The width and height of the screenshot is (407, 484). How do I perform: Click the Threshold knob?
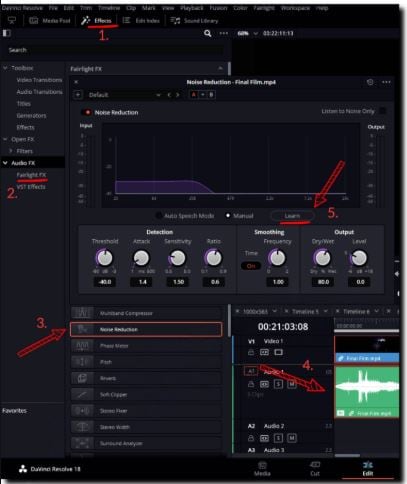coord(104,257)
